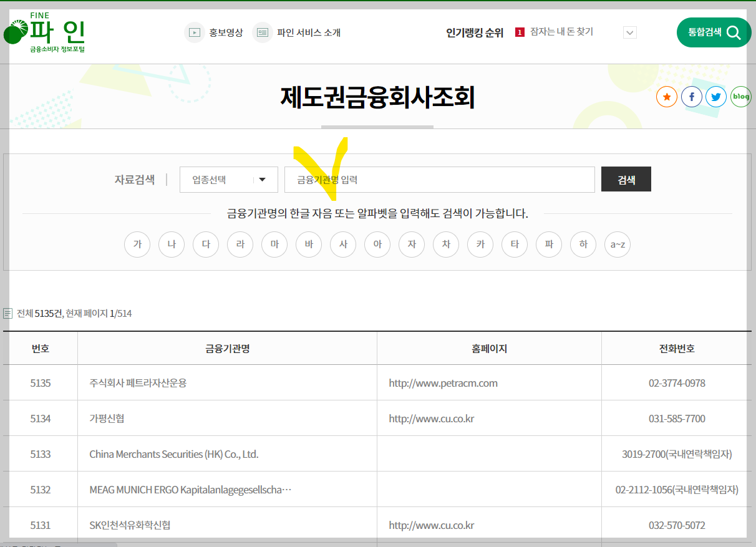Screen dimensions: 756x547
Task: Filter companies by the 가 consonant button
Action: click(137, 244)
